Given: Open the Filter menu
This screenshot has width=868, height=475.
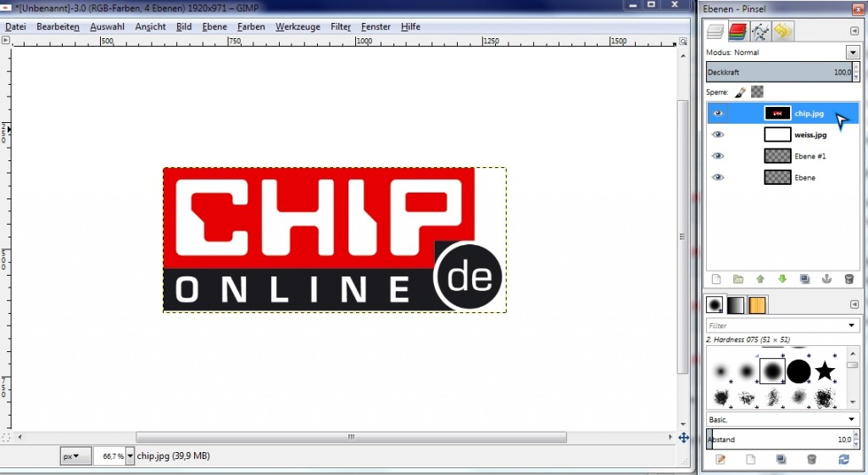Looking at the screenshot, I should click(341, 27).
